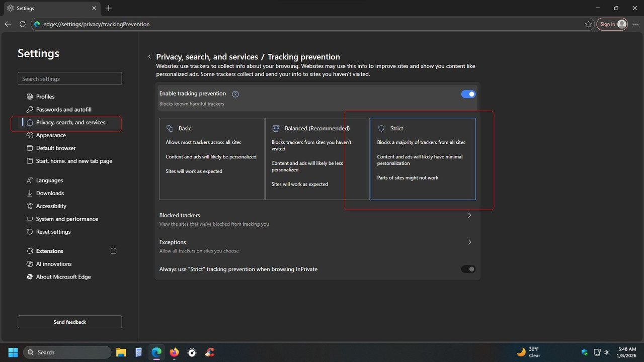The width and height of the screenshot is (644, 362).
Task: Click the Send feedback button
Action: click(x=69, y=322)
